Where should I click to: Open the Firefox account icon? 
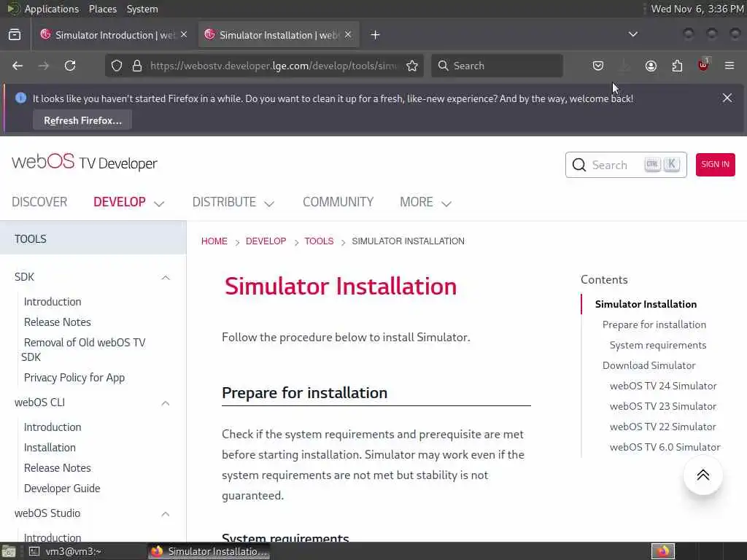(651, 66)
